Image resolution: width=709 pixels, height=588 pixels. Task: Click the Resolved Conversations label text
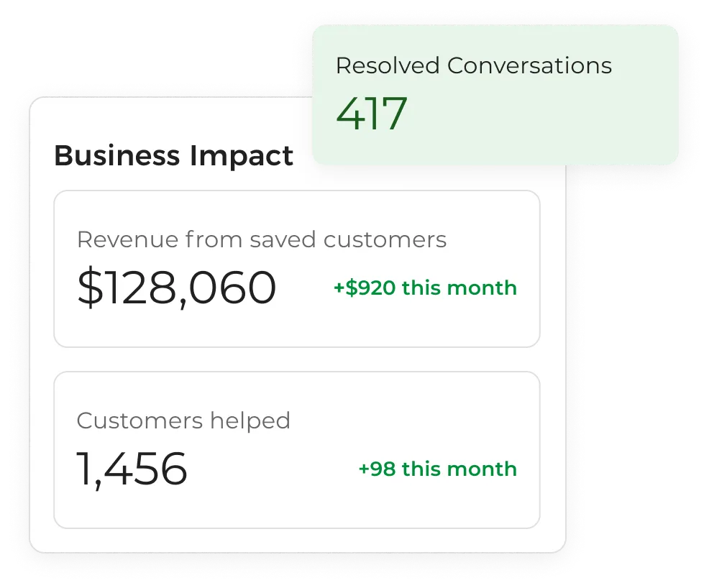[x=473, y=65]
